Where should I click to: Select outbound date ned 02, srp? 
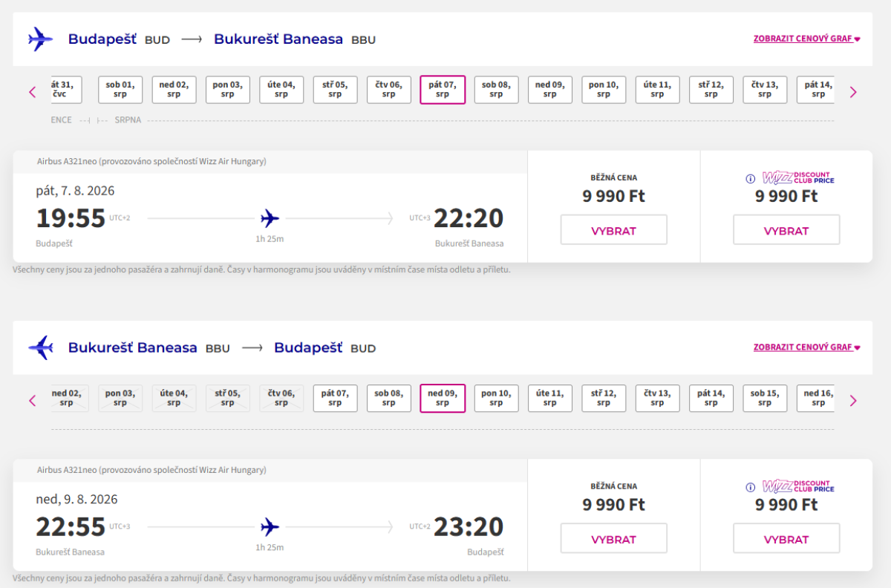click(x=174, y=90)
